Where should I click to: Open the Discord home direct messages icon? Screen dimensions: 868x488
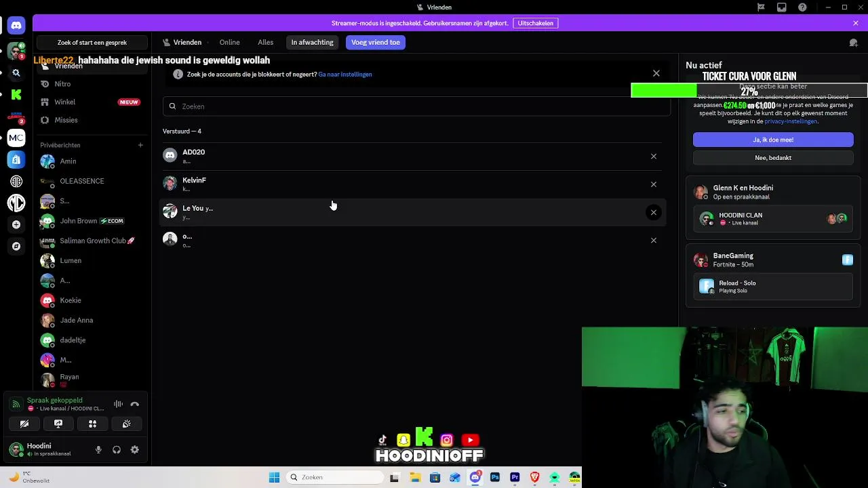16,26
